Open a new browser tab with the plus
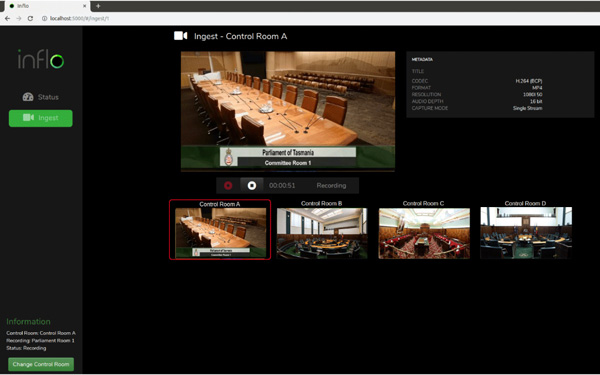Image resolution: width=600 pixels, height=375 pixels. (98, 6)
